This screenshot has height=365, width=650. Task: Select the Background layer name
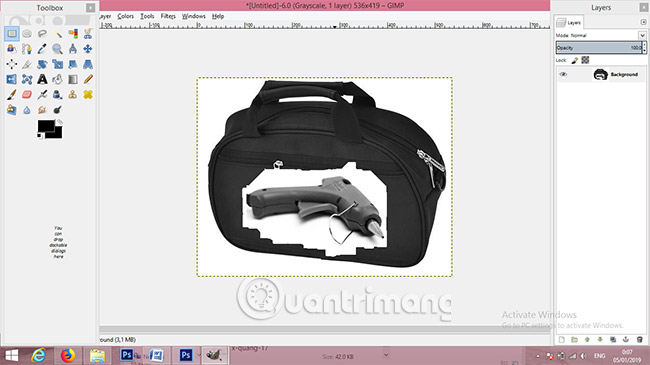pos(624,75)
